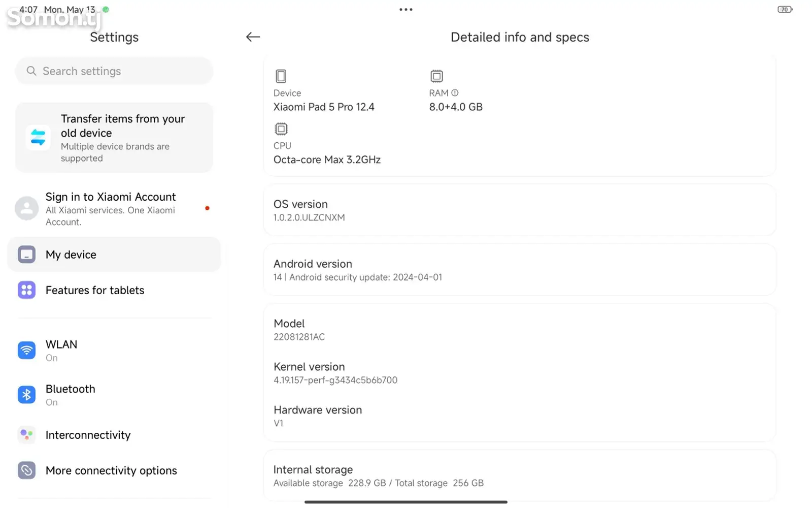This screenshot has height=508, width=812.
Task: Open WLAN settings
Action: 114,351
